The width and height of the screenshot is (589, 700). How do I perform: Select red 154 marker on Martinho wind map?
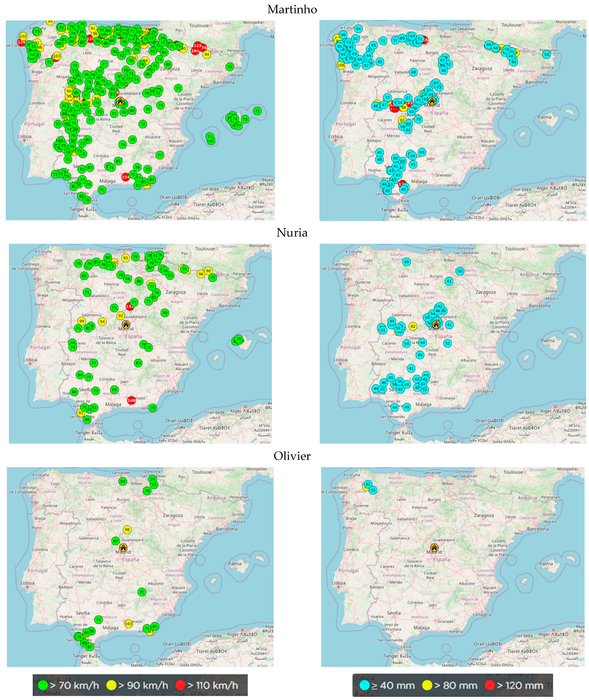[x=125, y=177]
